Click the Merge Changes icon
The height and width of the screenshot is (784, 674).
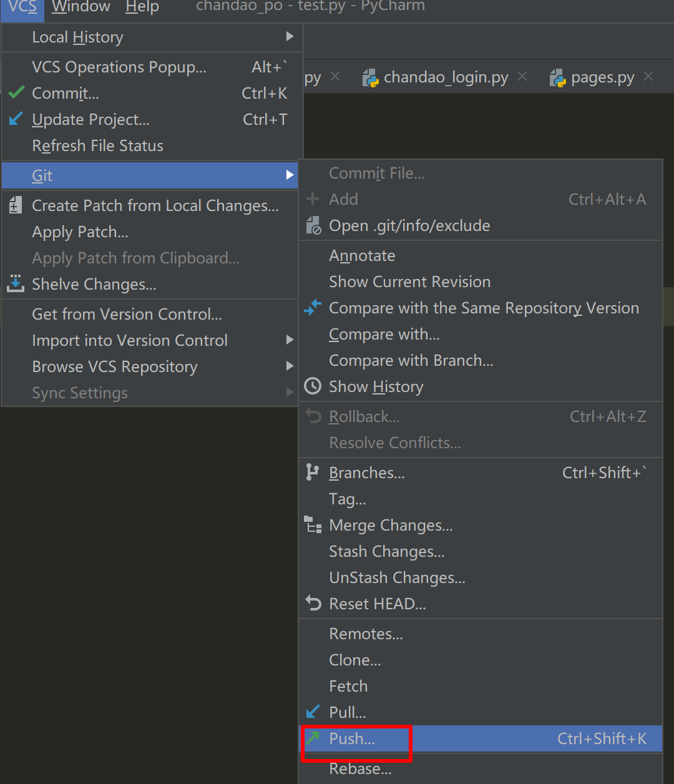tap(313, 525)
